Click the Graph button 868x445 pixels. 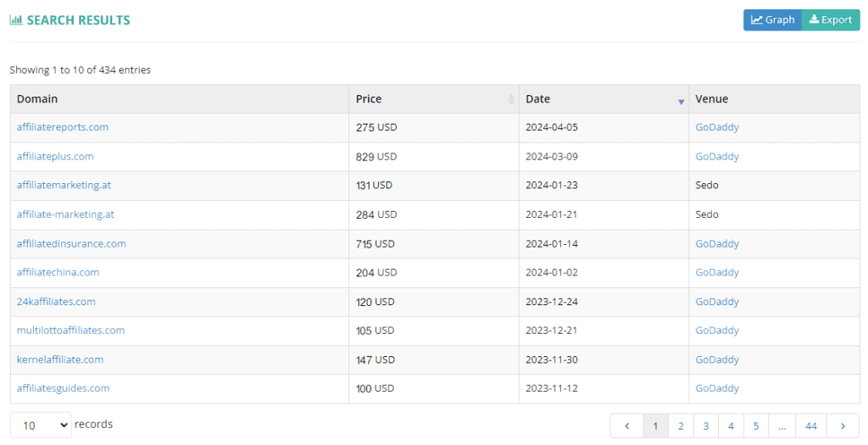tap(772, 20)
